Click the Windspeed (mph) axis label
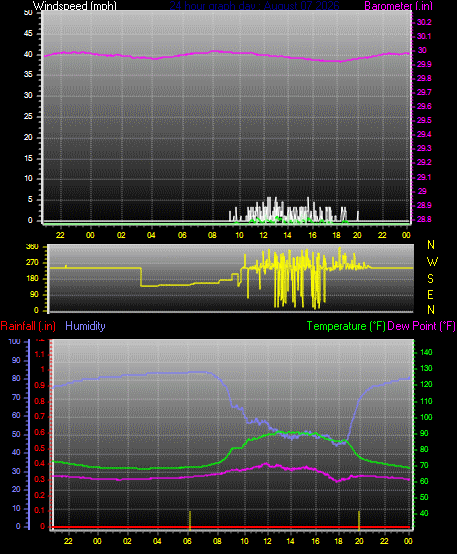 tap(75, 6)
